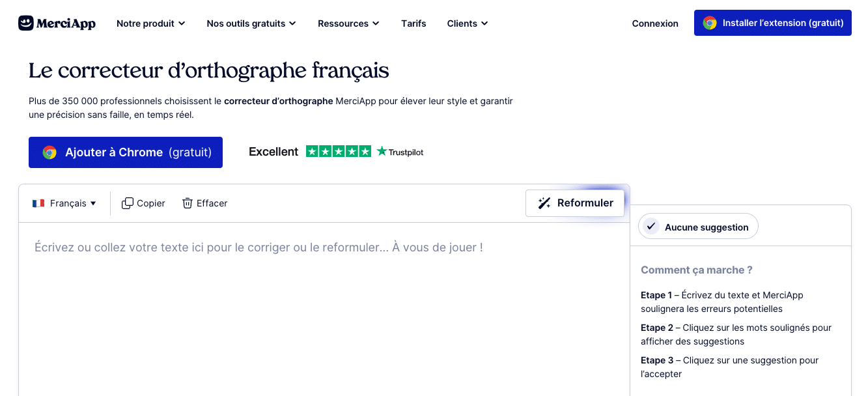Click the Chrome icon in Installer l'extension button
Viewport: 868px width, 396px height.
coord(710,23)
